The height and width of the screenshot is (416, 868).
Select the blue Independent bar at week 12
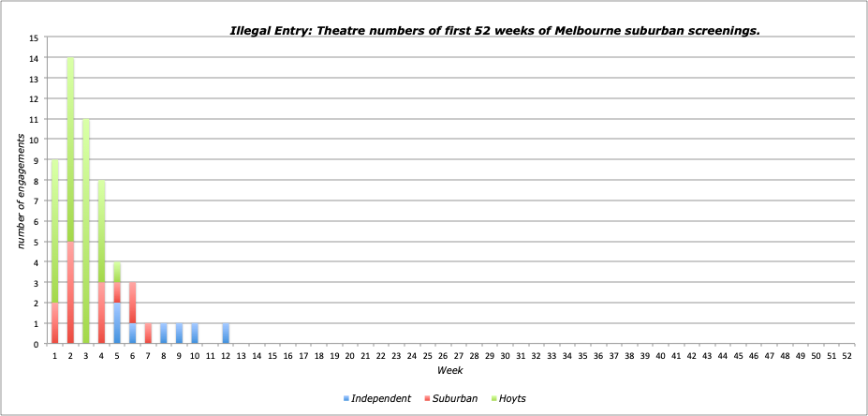(x=226, y=334)
